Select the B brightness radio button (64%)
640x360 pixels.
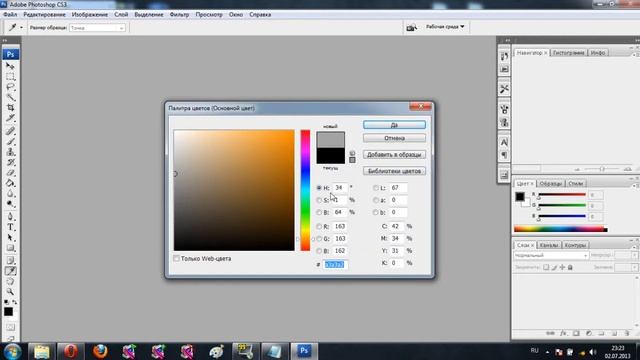tap(319, 212)
